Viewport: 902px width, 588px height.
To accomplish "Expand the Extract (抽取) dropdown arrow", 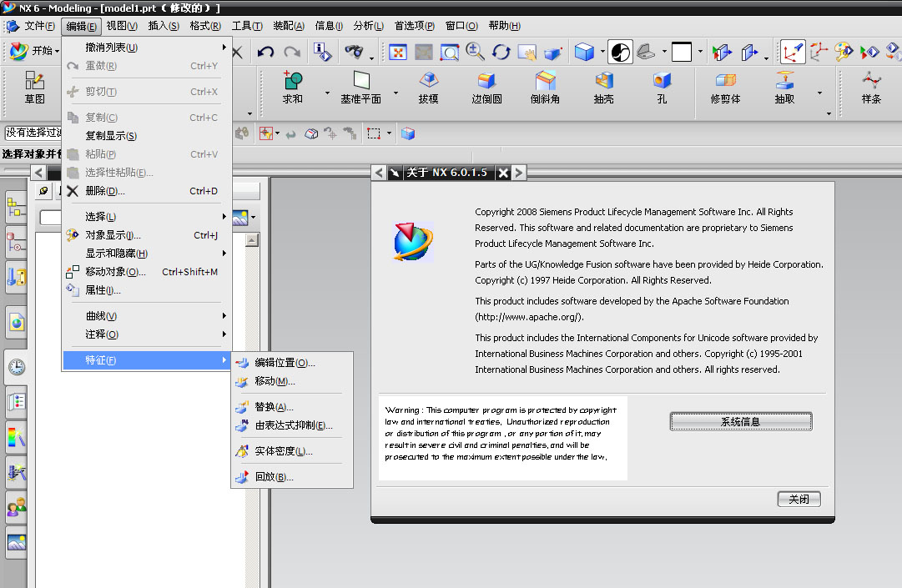I will 819,93.
